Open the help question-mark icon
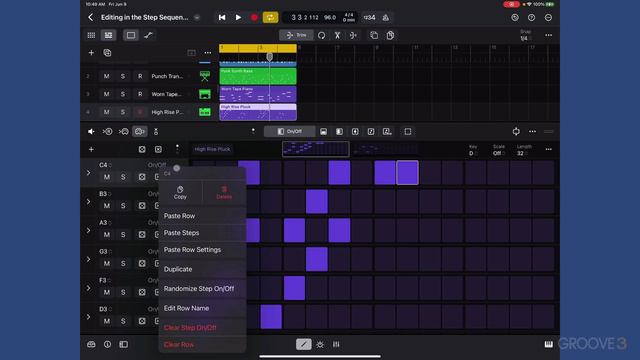Image resolution: width=640 pixels, height=360 pixels. (x=531, y=18)
